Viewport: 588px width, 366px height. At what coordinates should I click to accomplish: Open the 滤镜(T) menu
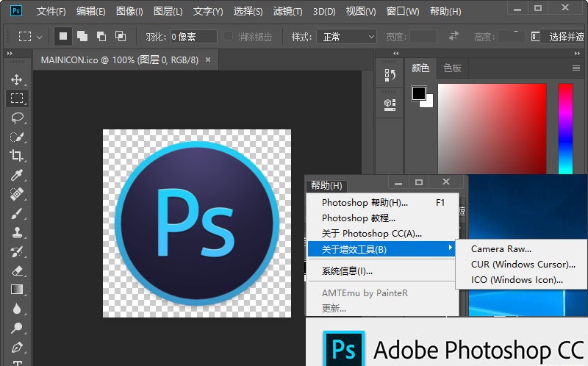click(x=287, y=12)
